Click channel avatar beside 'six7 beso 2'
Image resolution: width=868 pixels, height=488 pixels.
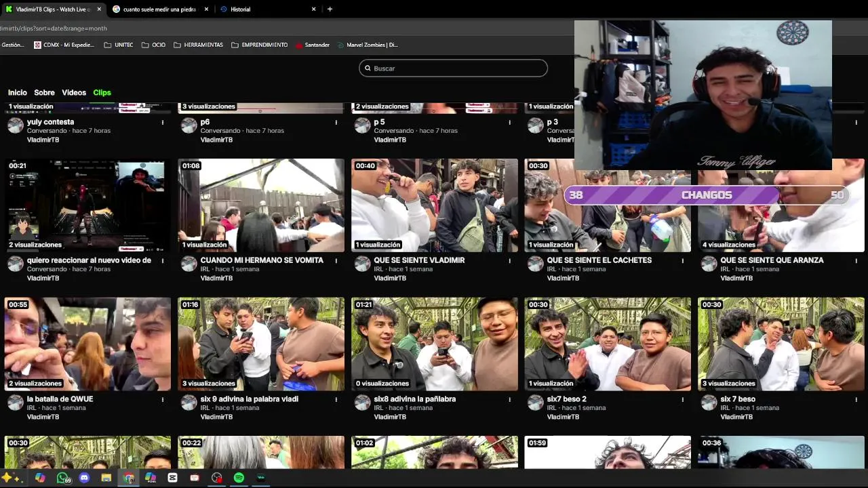pos(536,403)
